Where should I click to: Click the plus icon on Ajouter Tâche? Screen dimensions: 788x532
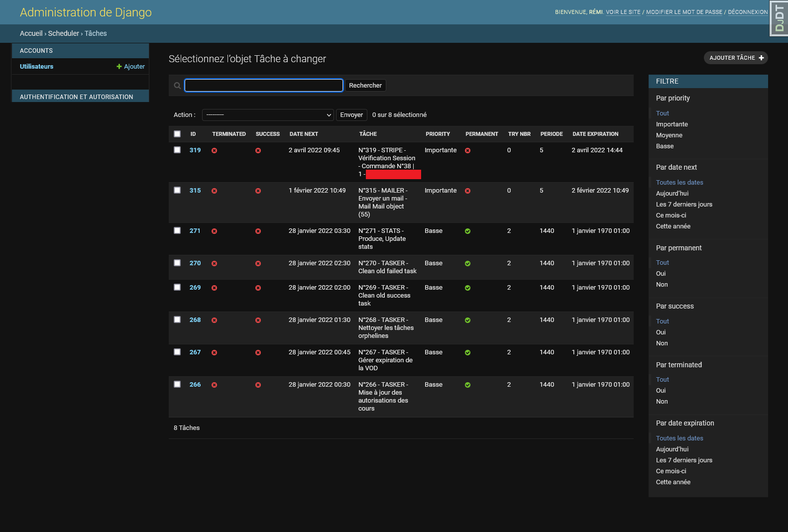tap(761, 58)
